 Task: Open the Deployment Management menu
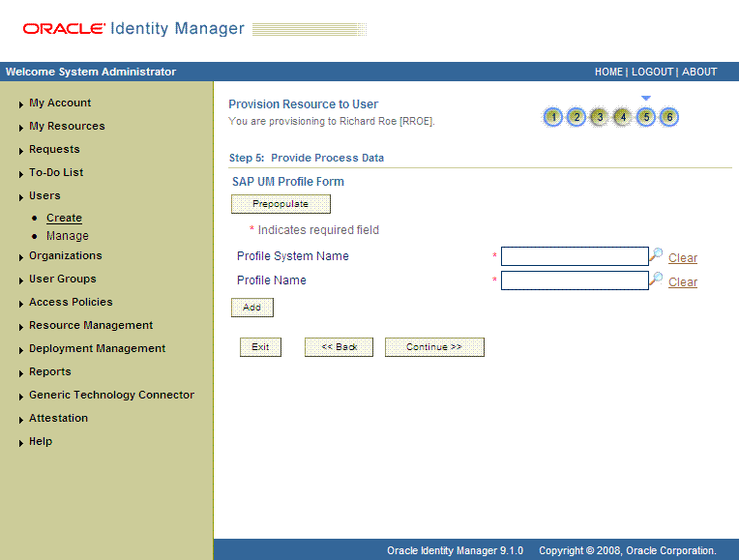[97, 348]
